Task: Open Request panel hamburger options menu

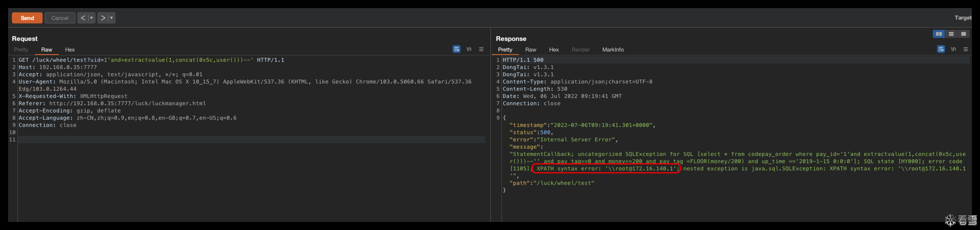Action: [481, 49]
